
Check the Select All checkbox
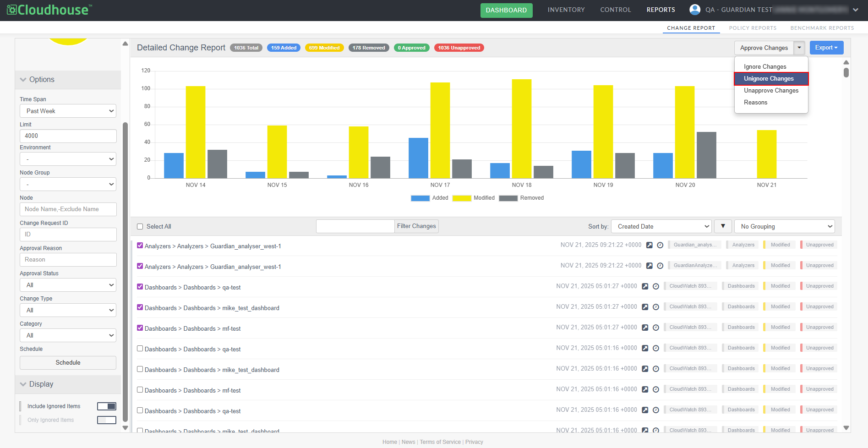[140, 227]
